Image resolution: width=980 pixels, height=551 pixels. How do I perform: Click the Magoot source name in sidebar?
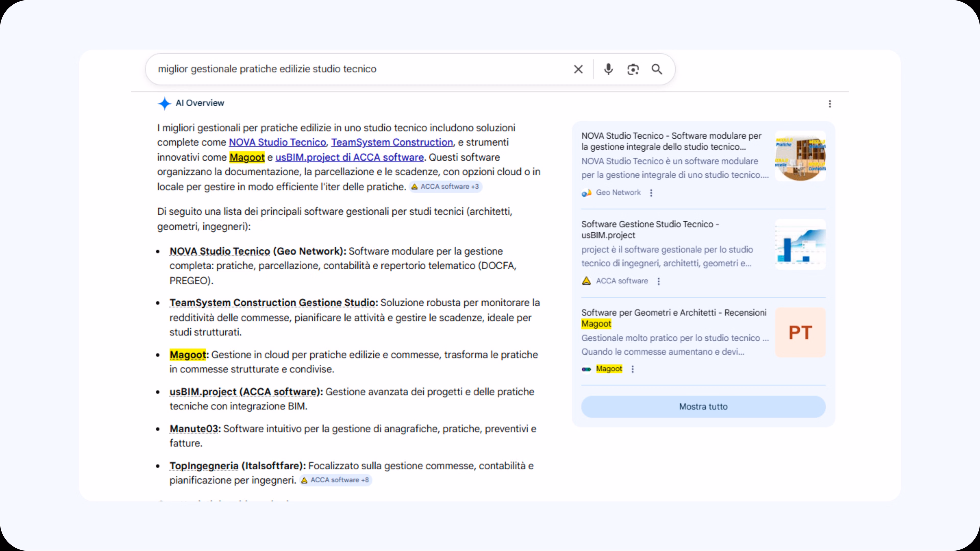click(x=609, y=369)
